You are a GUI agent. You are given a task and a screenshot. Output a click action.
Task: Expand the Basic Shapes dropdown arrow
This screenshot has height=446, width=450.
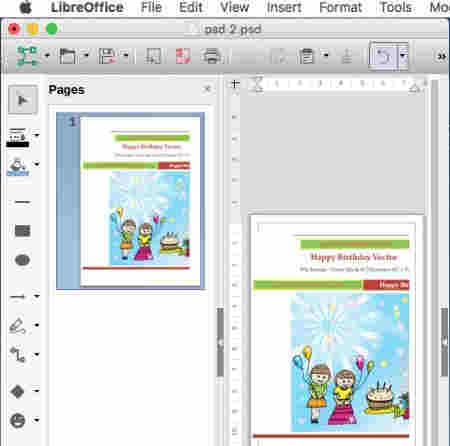pyautogui.click(x=37, y=390)
